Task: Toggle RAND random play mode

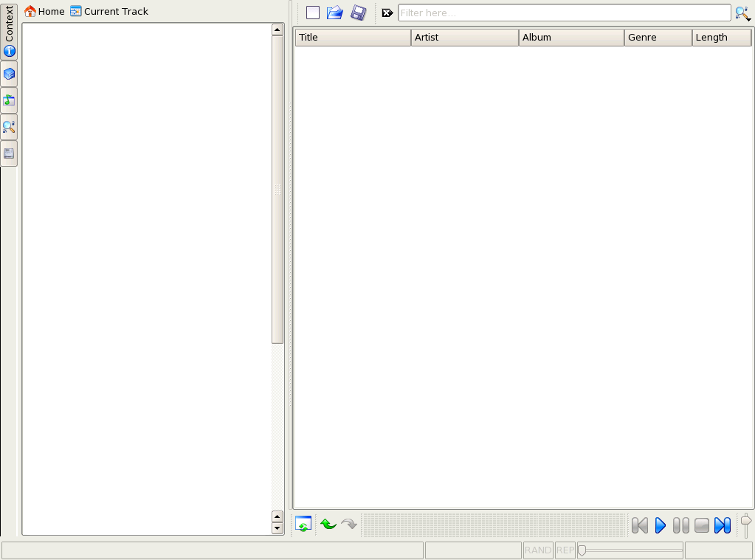Action: [538, 550]
